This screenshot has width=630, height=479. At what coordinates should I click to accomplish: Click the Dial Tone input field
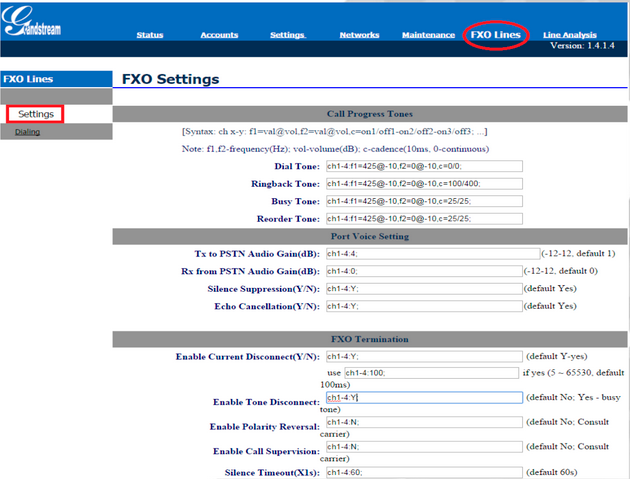tap(423, 167)
